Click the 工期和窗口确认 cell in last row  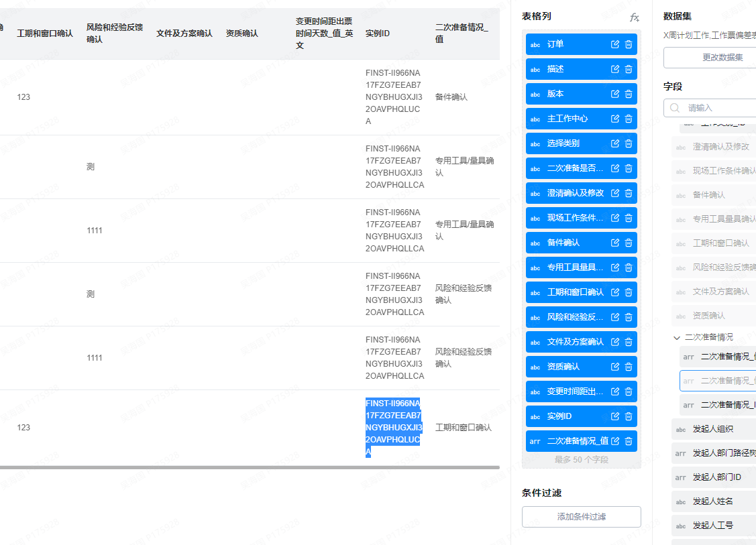[464, 428]
